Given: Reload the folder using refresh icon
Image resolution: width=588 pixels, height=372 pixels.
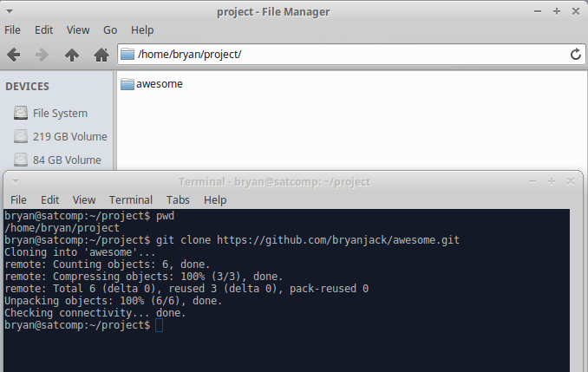Looking at the screenshot, I should [576, 55].
